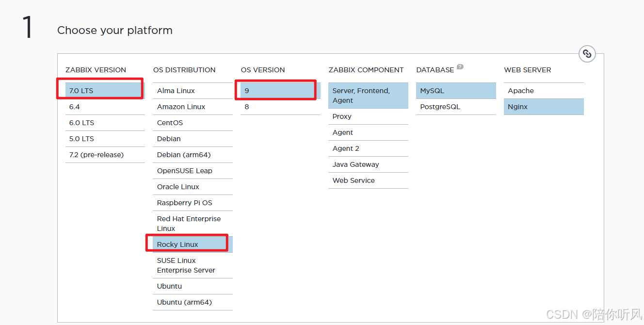Select Agent 2 component
Screen dimensions: 644x325
tap(369, 148)
